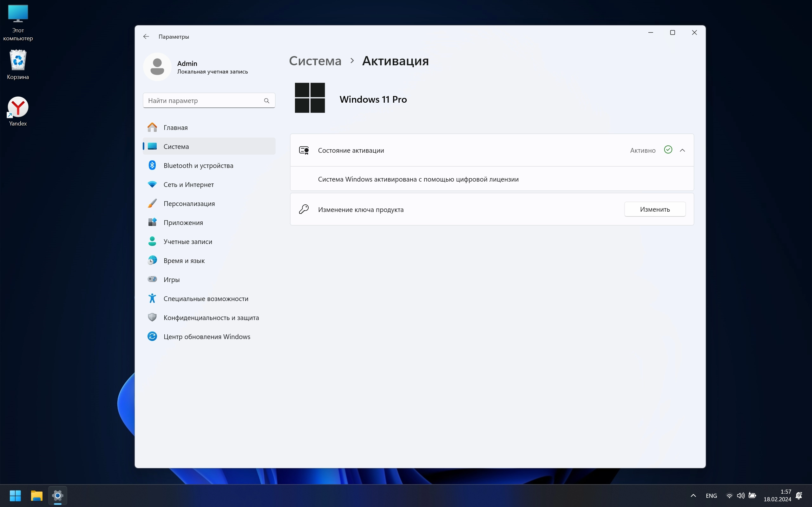The width and height of the screenshot is (812, 507).
Task: Open Учетные записи category
Action: coord(187,241)
